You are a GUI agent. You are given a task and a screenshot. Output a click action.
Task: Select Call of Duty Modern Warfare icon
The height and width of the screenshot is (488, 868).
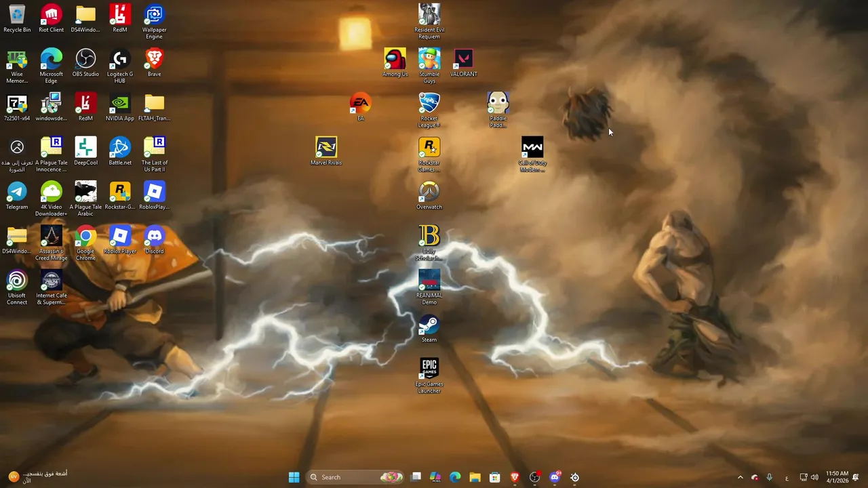pyautogui.click(x=532, y=155)
